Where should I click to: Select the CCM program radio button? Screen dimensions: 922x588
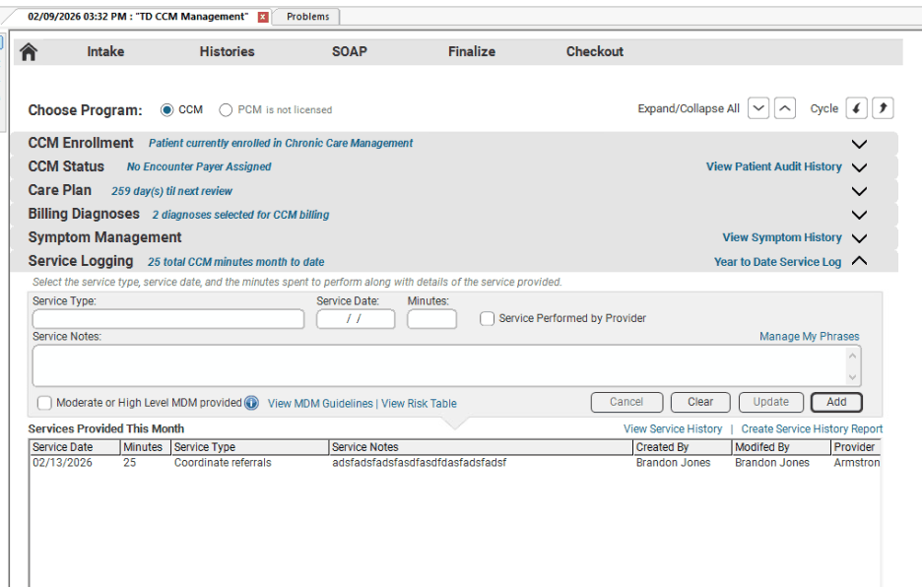[167, 110]
